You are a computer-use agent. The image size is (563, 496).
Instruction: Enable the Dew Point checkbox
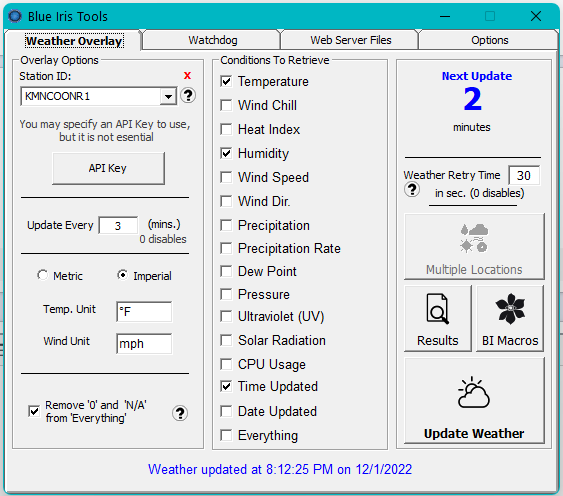(x=226, y=271)
